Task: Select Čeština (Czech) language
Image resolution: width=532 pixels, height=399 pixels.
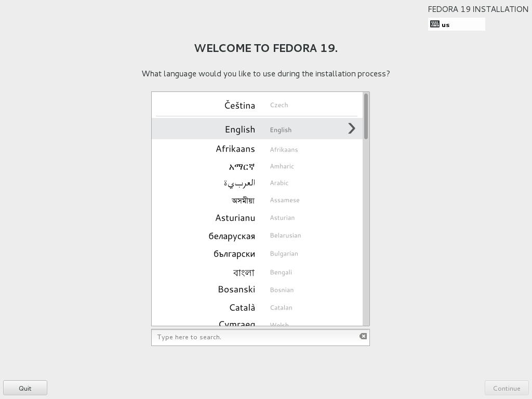Action: tap(257, 105)
